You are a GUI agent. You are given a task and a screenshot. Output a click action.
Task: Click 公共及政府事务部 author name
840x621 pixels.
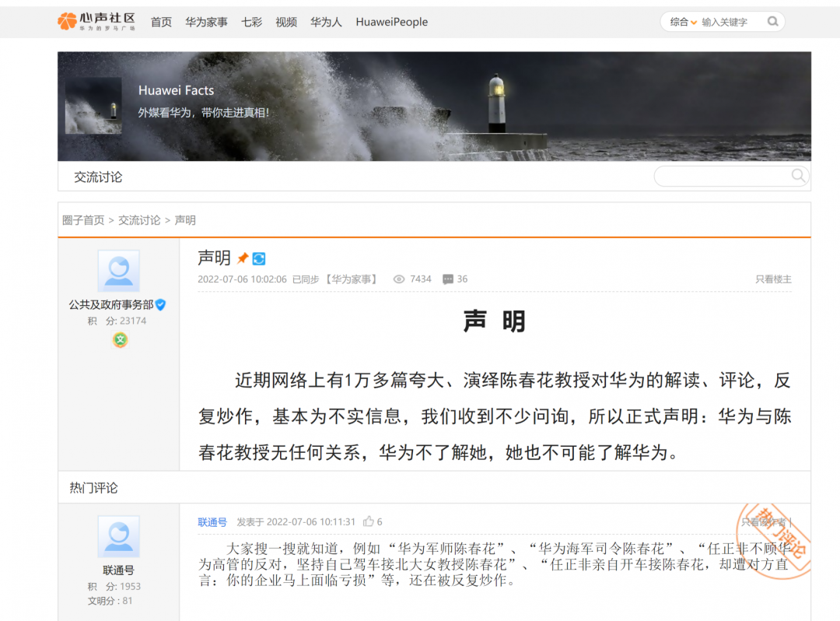(x=111, y=305)
